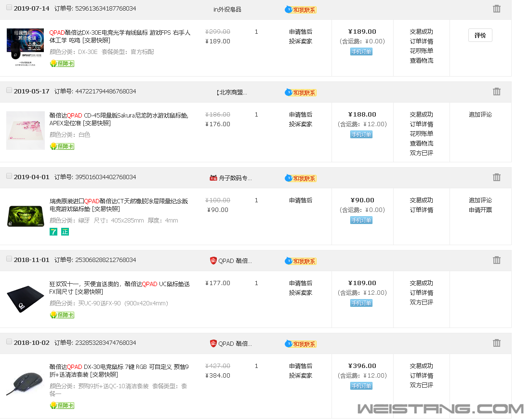The width and height of the screenshot is (530, 420).
Task: Click 申请售后 for the 2019-04-01 order
Action: pos(301,200)
